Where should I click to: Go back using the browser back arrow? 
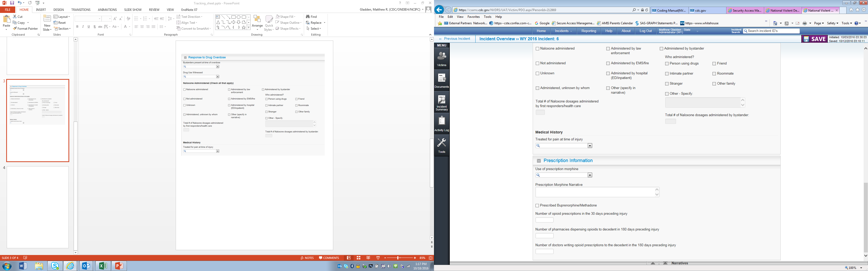(439, 10)
